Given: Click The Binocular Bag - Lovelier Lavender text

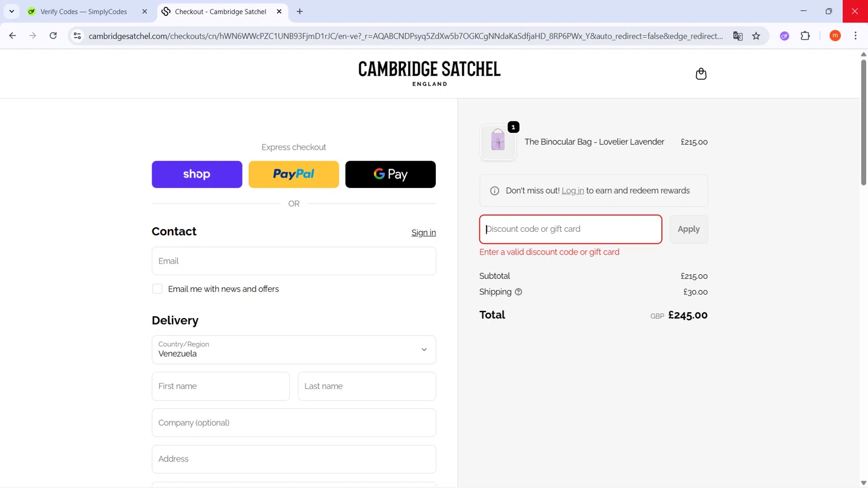Looking at the screenshot, I should pos(594,142).
